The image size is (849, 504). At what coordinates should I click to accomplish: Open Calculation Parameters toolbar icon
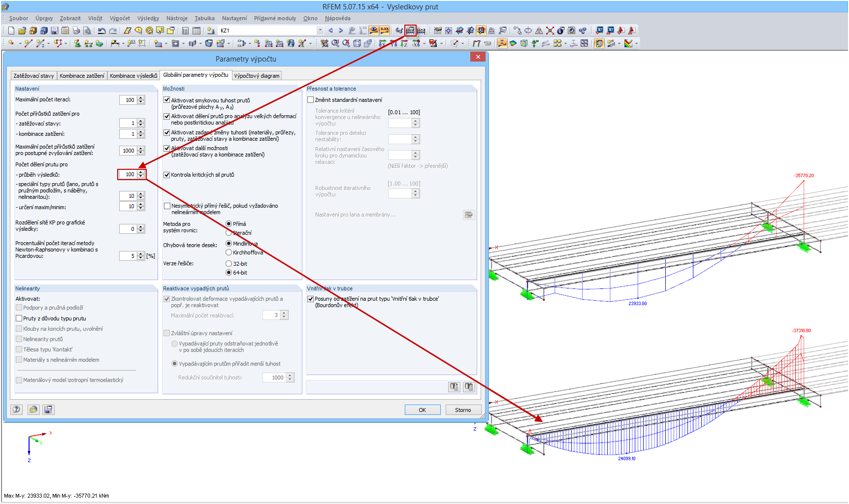click(x=410, y=31)
